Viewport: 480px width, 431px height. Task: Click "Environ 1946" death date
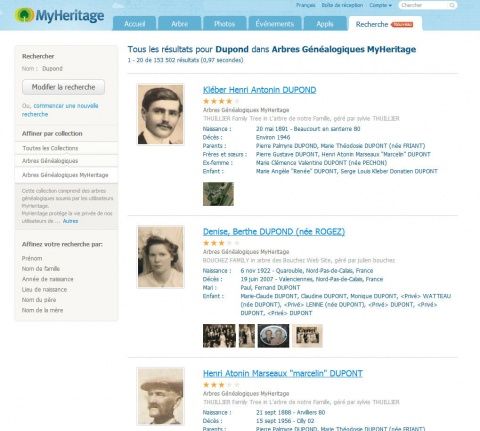tap(273, 137)
